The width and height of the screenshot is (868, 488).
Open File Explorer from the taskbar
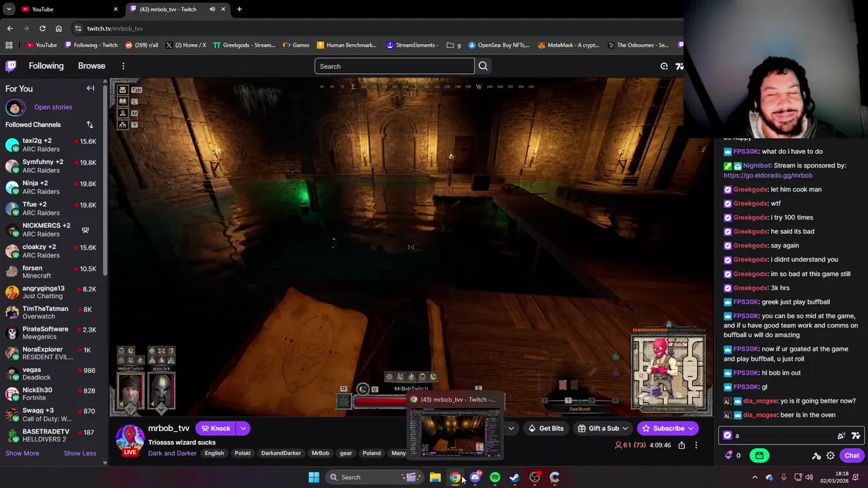pyautogui.click(x=435, y=477)
